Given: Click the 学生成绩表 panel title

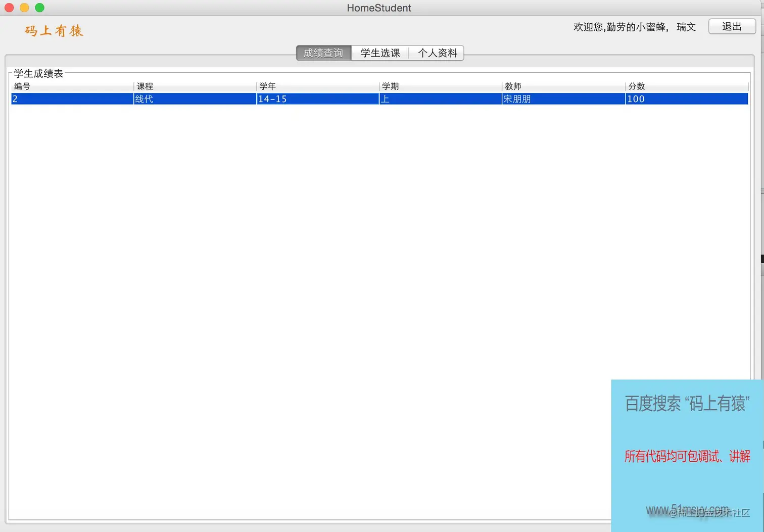Looking at the screenshot, I should click(38, 74).
